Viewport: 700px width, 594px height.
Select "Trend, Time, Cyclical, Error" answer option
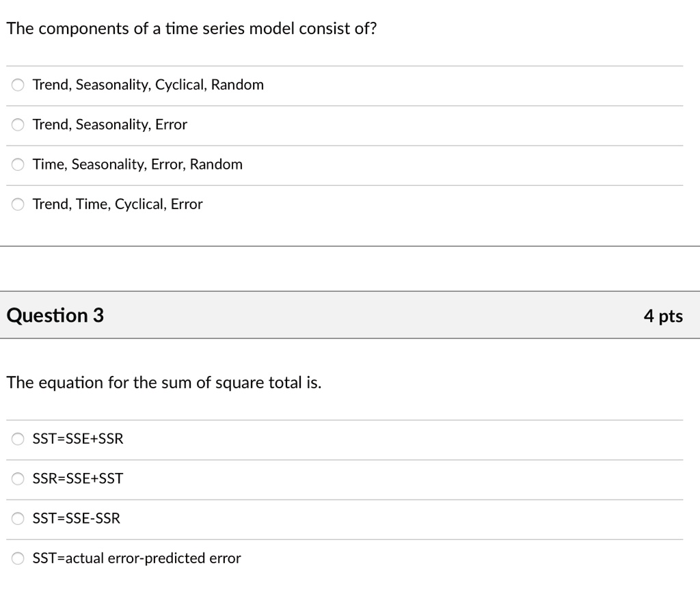pos(116,204)
